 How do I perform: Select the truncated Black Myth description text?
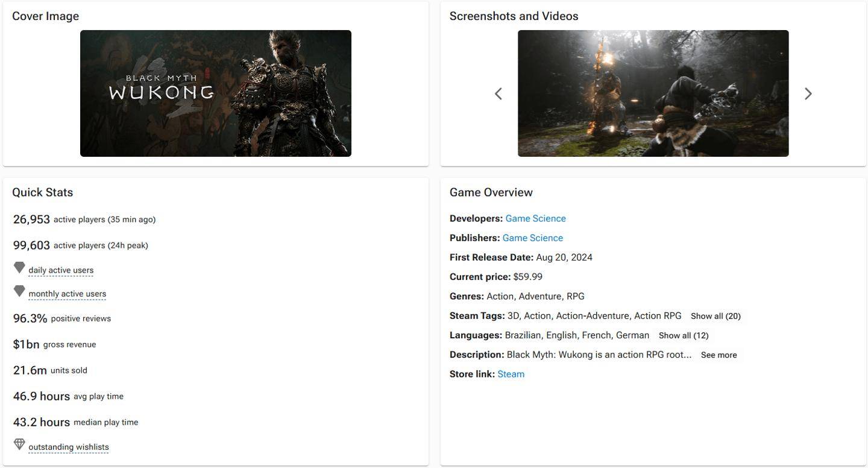(599, 355)
